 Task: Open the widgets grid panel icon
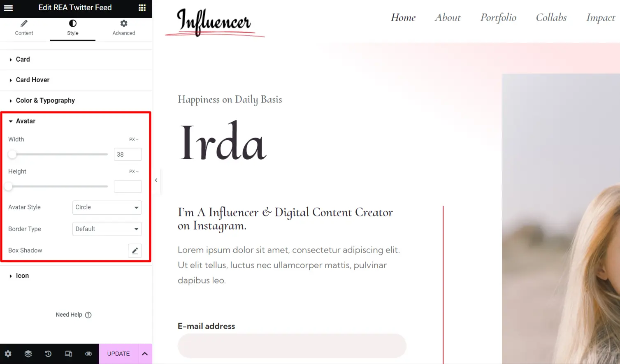pyautogui.click(x=142, y=8)
